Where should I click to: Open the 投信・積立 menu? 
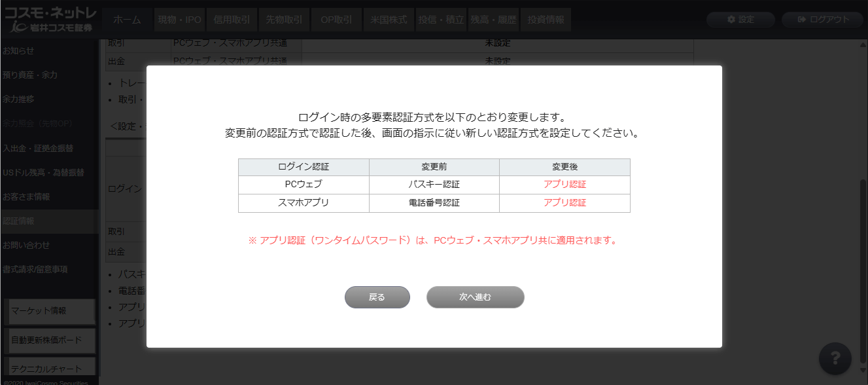pos(441,20)
